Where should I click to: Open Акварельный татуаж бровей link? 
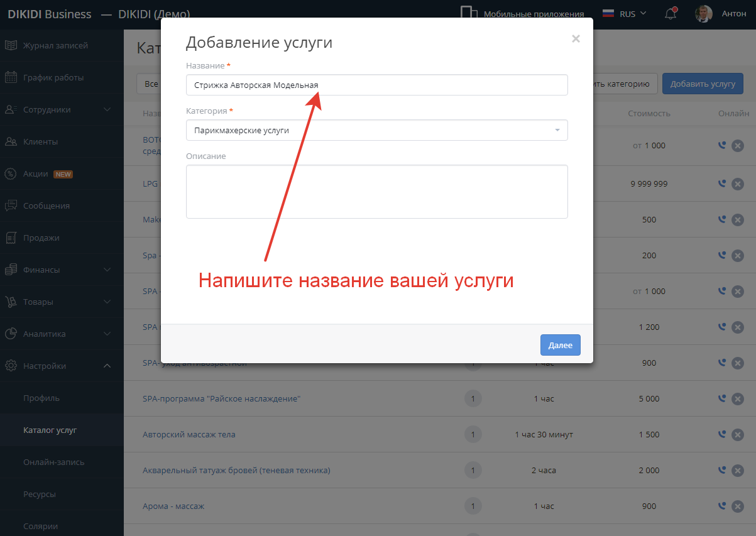click(236, 470)
